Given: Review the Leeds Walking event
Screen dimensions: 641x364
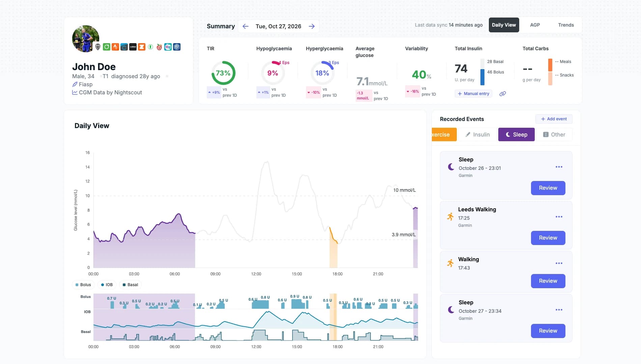Looking at the screenshot, I should (x=548, y=238).
